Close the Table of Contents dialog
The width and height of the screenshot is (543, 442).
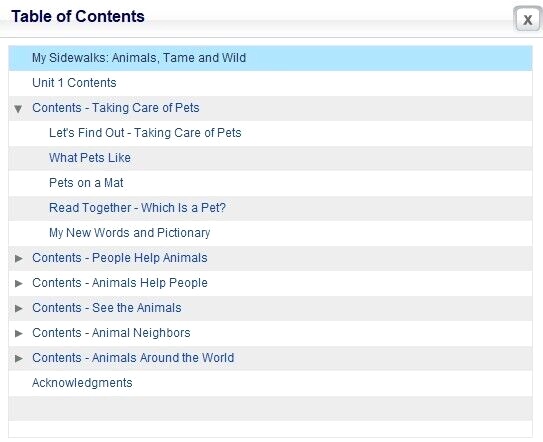527,19
